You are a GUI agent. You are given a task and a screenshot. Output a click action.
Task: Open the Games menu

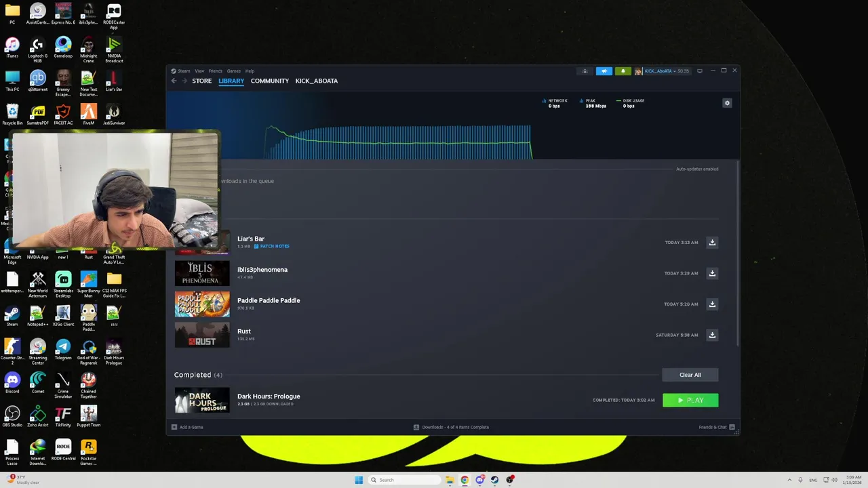pos(234,71)
